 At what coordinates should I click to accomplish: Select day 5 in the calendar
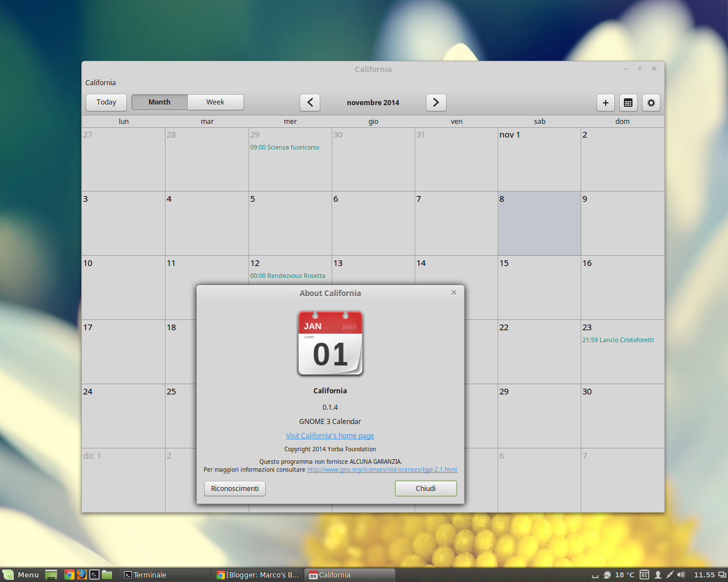290,223
